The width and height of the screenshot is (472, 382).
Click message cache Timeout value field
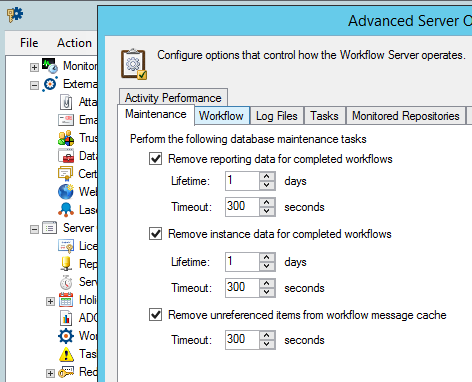pyautogui.click(x=242, y=340)
